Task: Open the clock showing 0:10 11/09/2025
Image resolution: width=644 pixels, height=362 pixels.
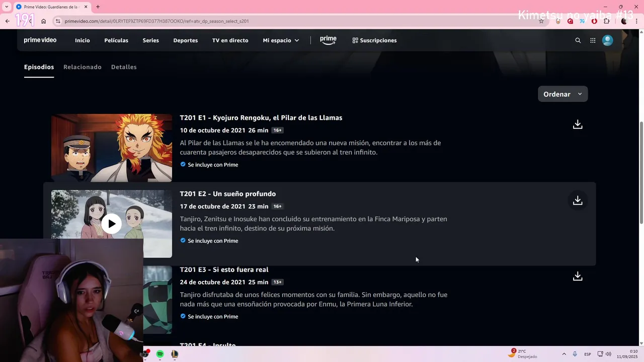Action: pos(627,354)
